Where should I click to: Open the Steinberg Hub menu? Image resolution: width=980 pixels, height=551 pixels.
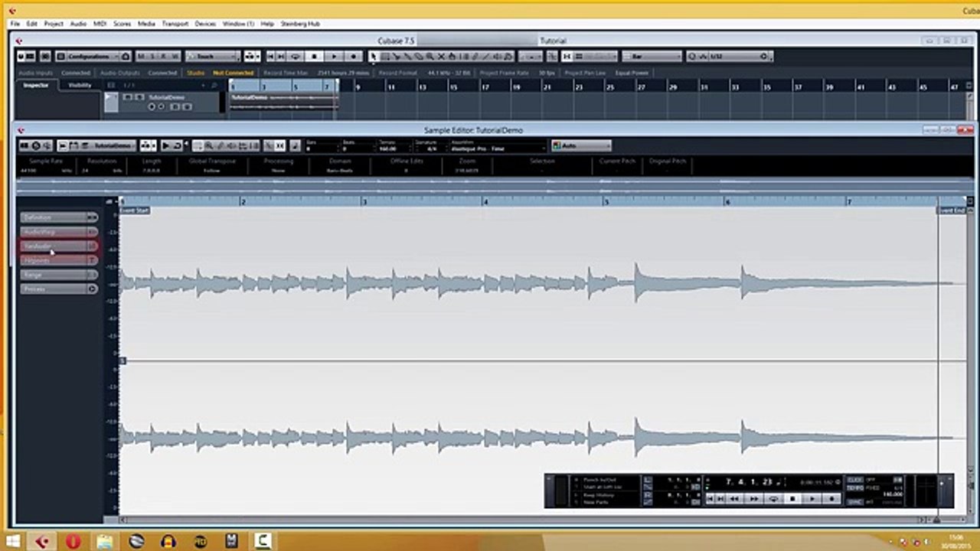point(300,24)
